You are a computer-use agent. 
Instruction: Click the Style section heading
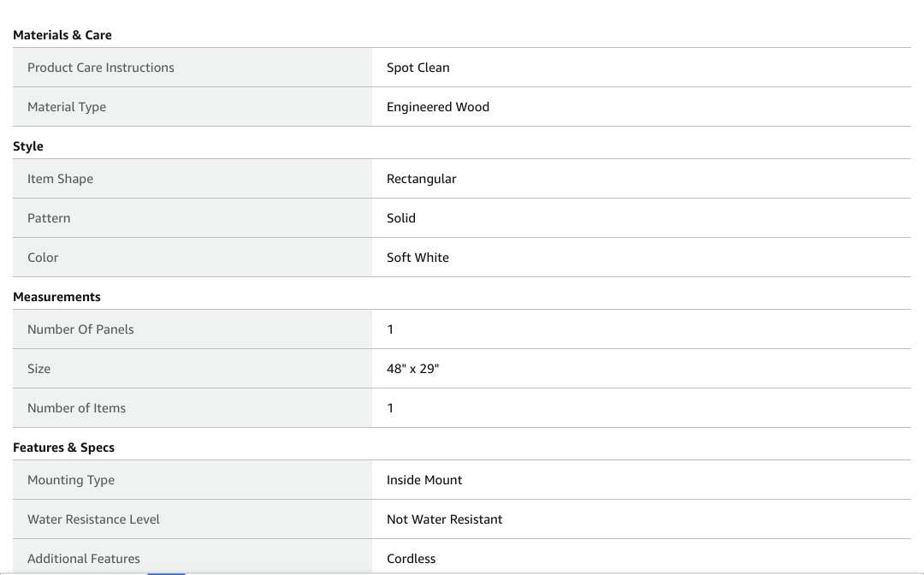pyautogui.click(x=28, y=146)
